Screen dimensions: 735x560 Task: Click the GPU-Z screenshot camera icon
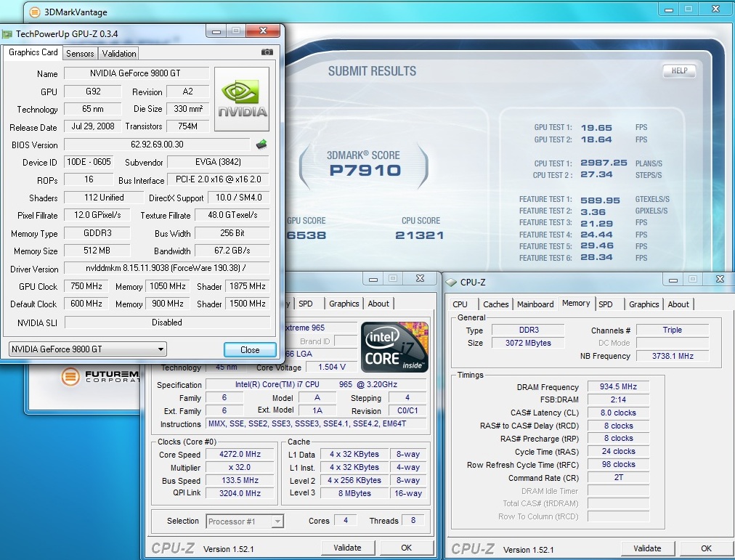[x=267, y=52]
